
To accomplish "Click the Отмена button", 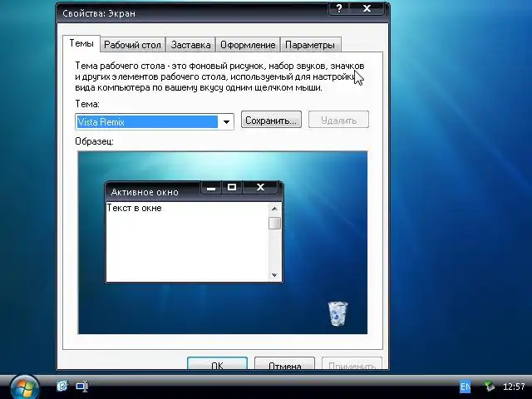I will [x=284, y=365].
